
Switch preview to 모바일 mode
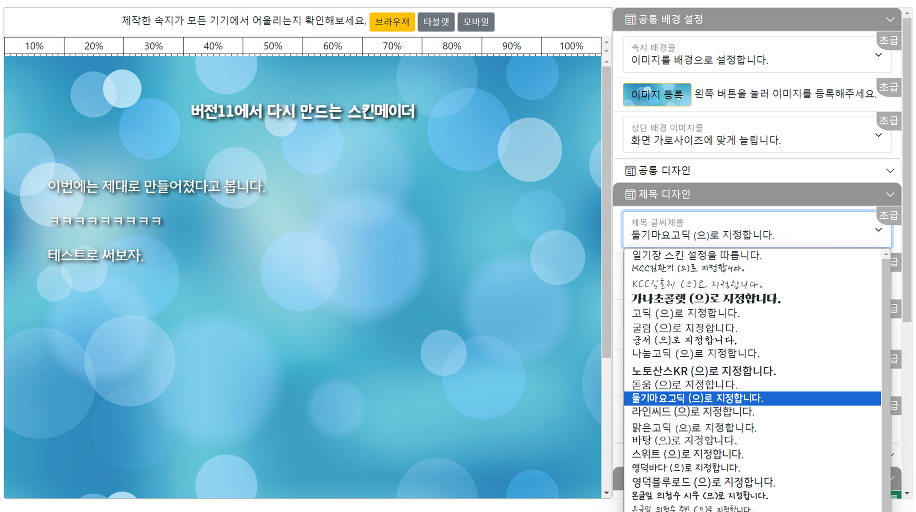click(476, 22)
